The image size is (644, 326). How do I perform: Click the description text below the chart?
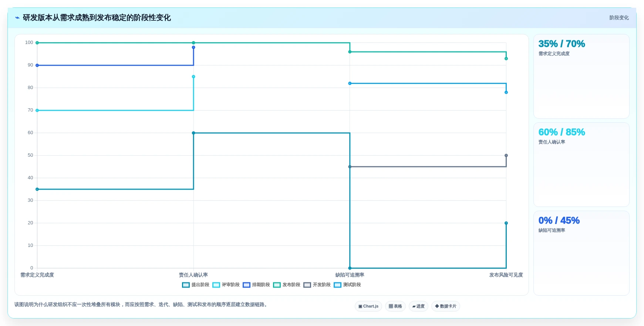pos(141,305)
